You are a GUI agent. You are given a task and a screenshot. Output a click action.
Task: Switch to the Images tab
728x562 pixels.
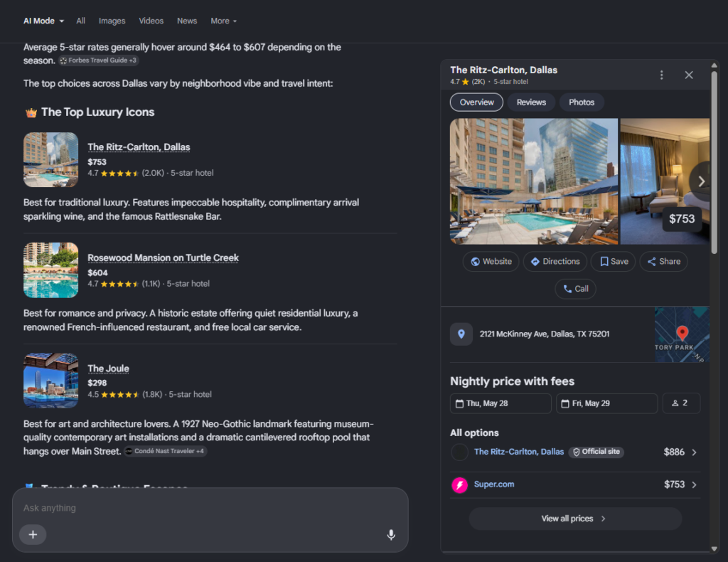click(x=112, y=21)
